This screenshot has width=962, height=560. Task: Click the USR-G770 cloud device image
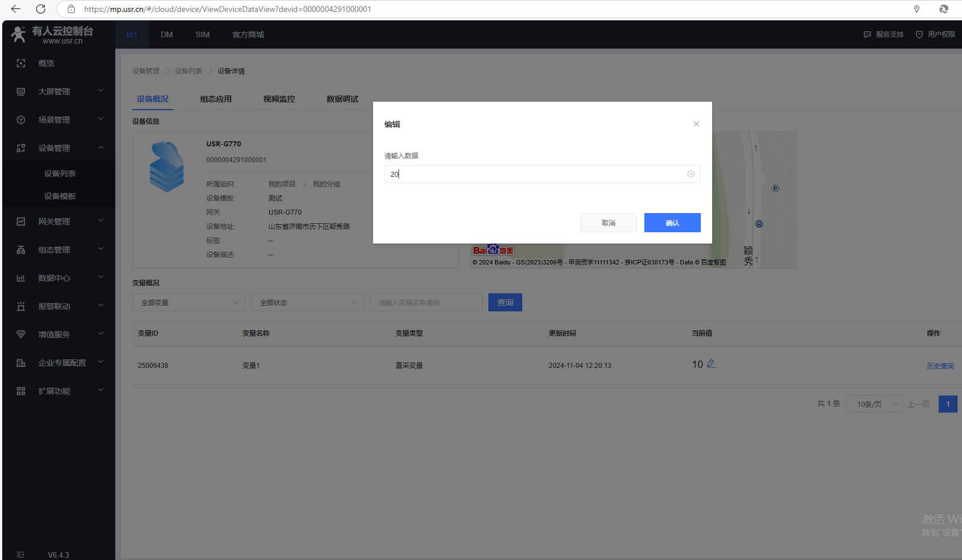point(167,167)
